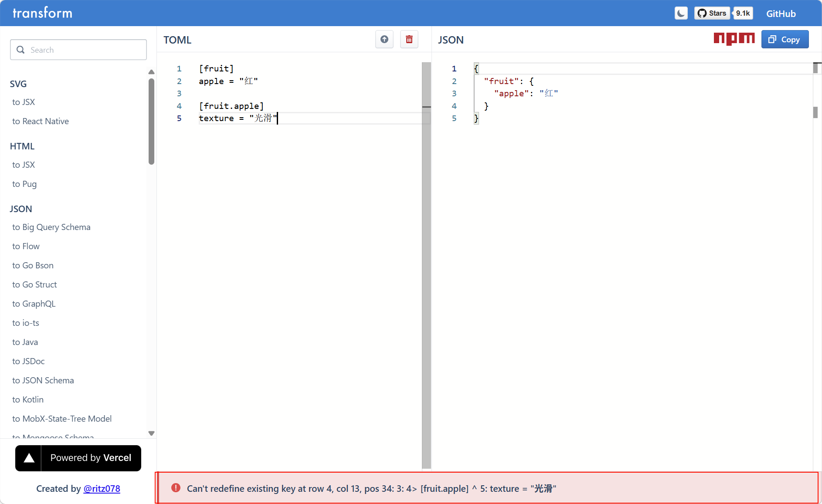The height and width of the screenshot is (504, 822).
Task: Choose JSON to Go Struct option
Action: click(x=34, y=284)
